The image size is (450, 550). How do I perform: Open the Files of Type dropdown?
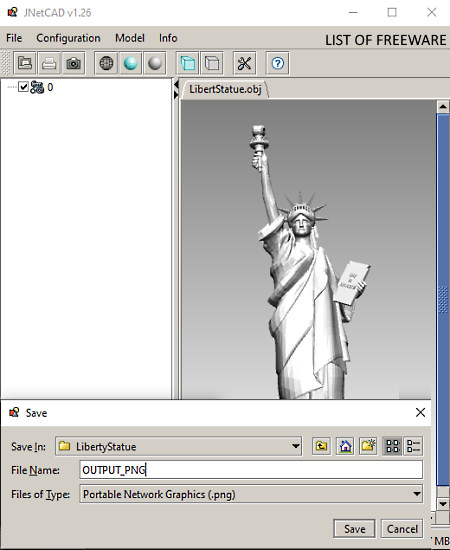click(x=417, y=494)
